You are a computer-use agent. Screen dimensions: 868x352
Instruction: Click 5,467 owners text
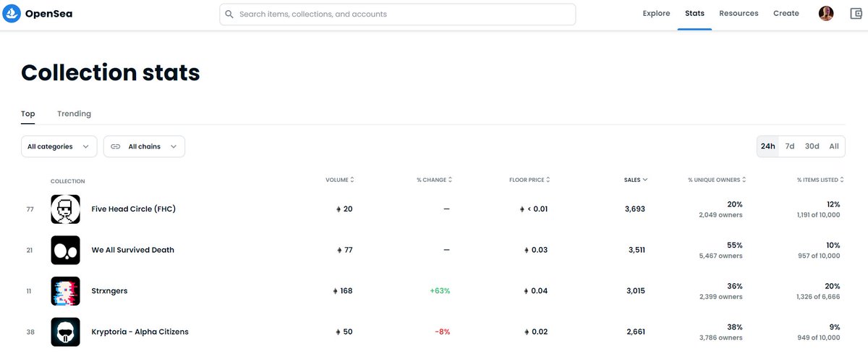(x=721, y=256)
